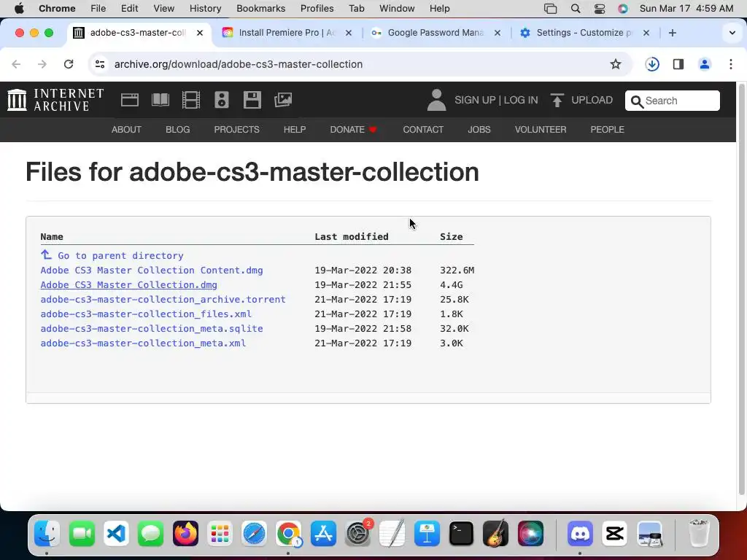Click the Chrome forward arrow

coord(42,64)
